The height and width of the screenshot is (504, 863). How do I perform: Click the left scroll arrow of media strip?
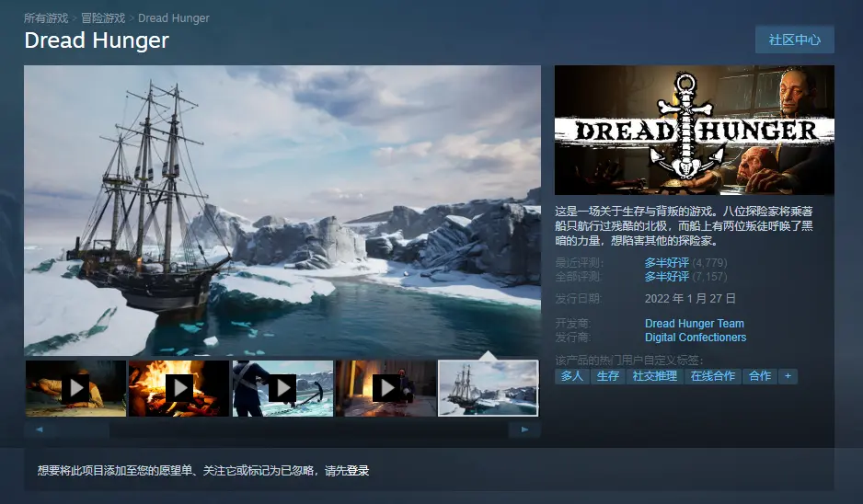pos(39,430)
